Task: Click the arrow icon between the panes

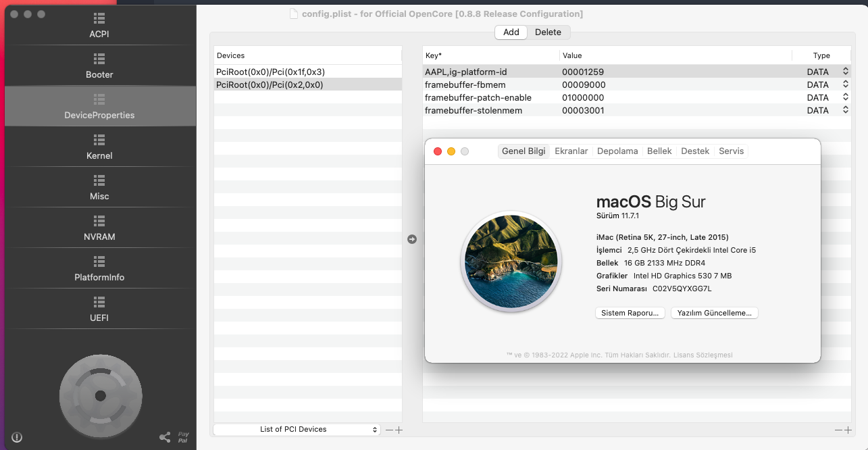Action: 412,239
